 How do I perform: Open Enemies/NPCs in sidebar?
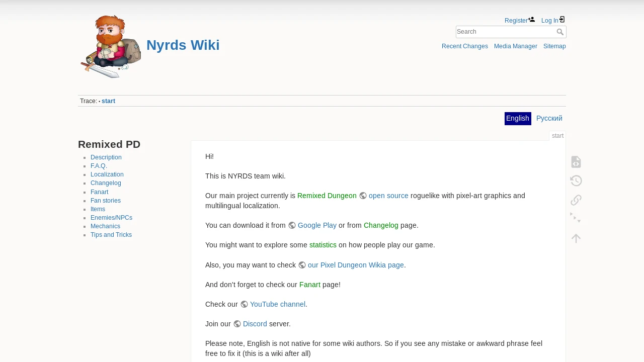[111, 218]
